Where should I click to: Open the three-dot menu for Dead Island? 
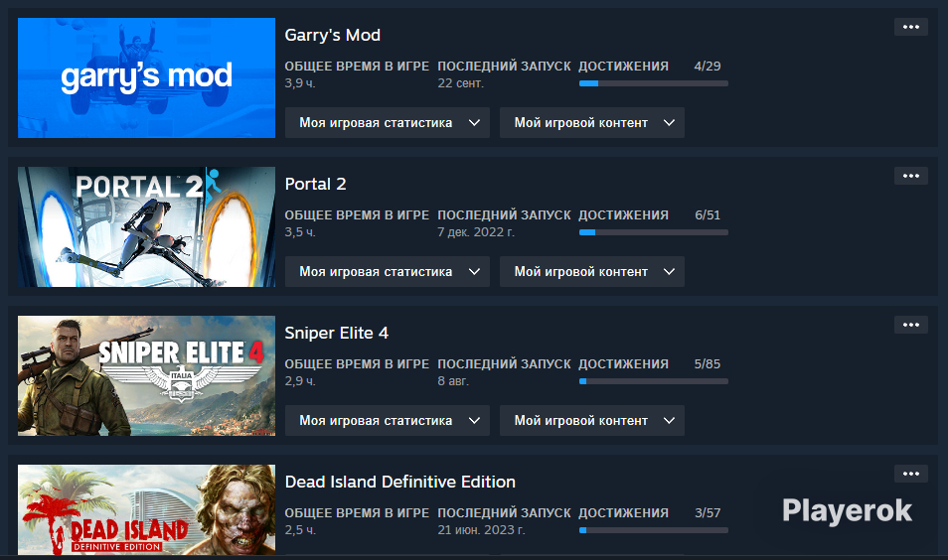(x=910, y=474)
